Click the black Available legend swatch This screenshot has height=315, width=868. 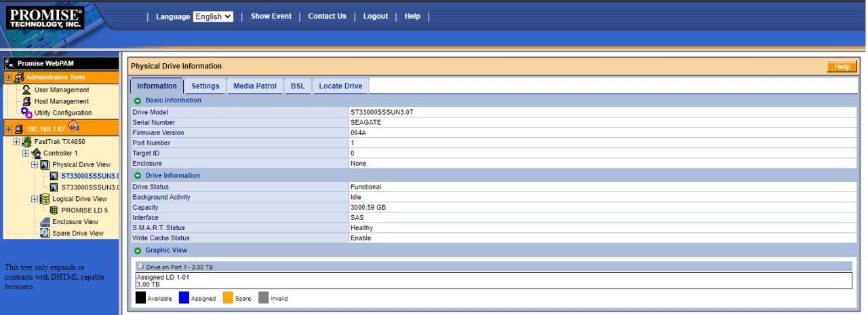click(x=140, y=297)
